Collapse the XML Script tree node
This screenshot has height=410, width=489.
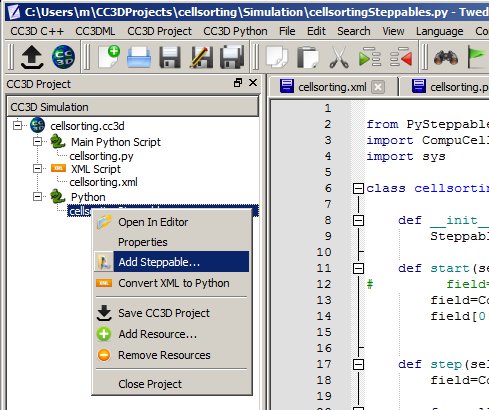pos(37,168)
